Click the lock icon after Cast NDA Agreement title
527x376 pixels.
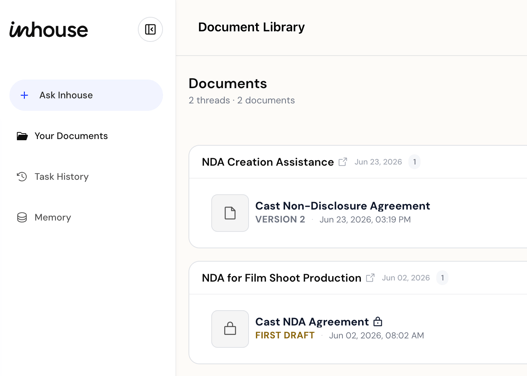tap(378, 322)
